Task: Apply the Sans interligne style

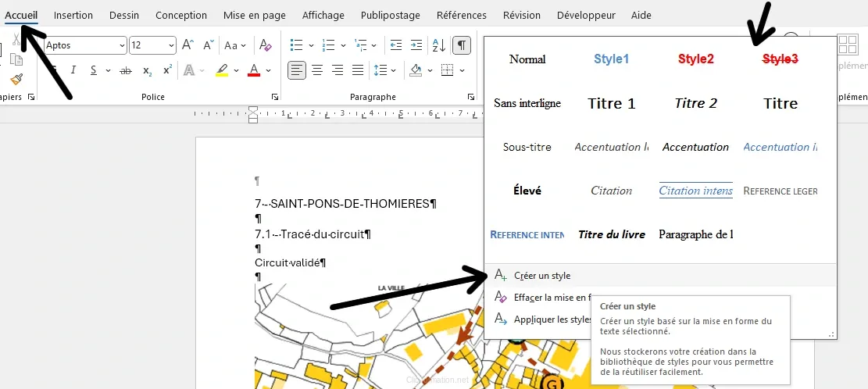Action: click(x=527, y=103)
